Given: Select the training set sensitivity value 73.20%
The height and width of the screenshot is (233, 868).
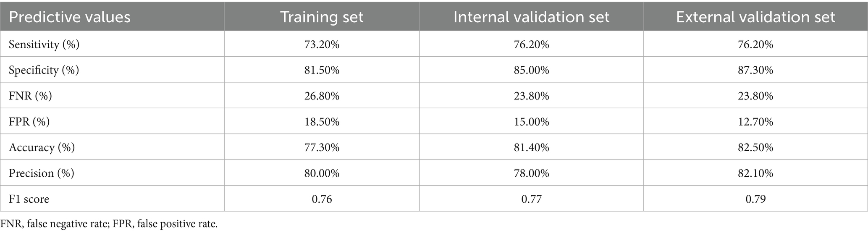Looking at the screenshot, I should pos(322,45).
